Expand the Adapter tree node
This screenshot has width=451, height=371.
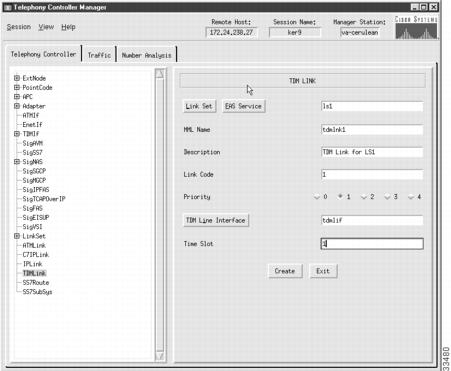17,106
